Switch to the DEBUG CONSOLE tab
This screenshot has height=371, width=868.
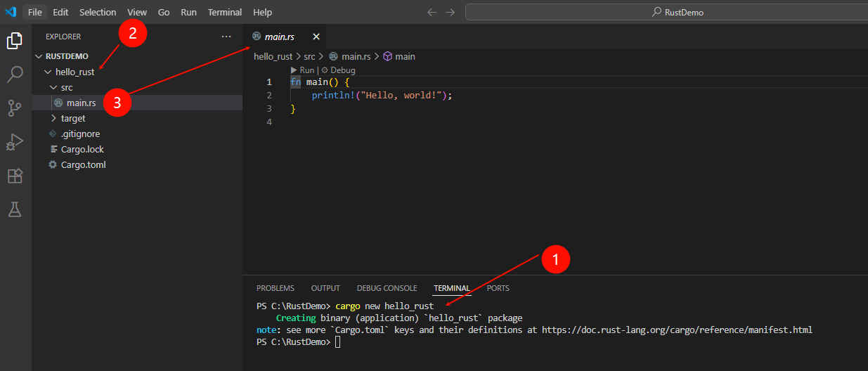387,288
